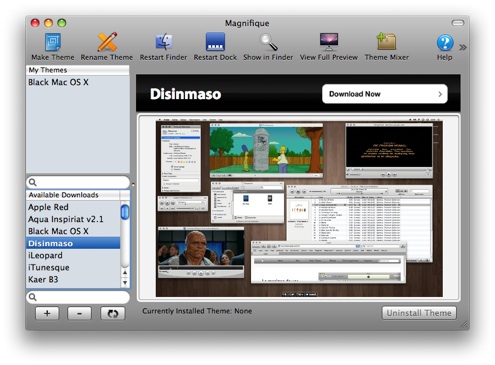The width and height of the screenshot is (495, 365).
Task: Click the scroll down arrow in Available Downloads
Action: click(x=125, y=283)
